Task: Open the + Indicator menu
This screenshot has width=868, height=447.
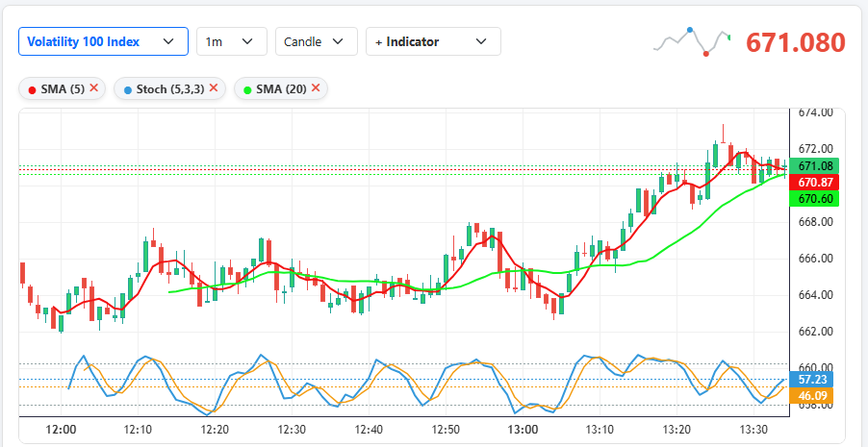Action: [433, 41]
